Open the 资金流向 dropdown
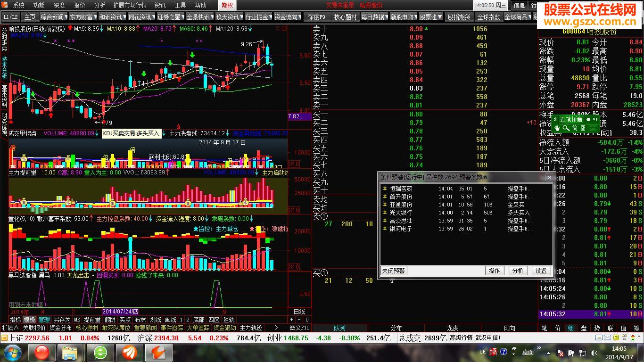The image size is (644, 362). [x=287, y=17]
